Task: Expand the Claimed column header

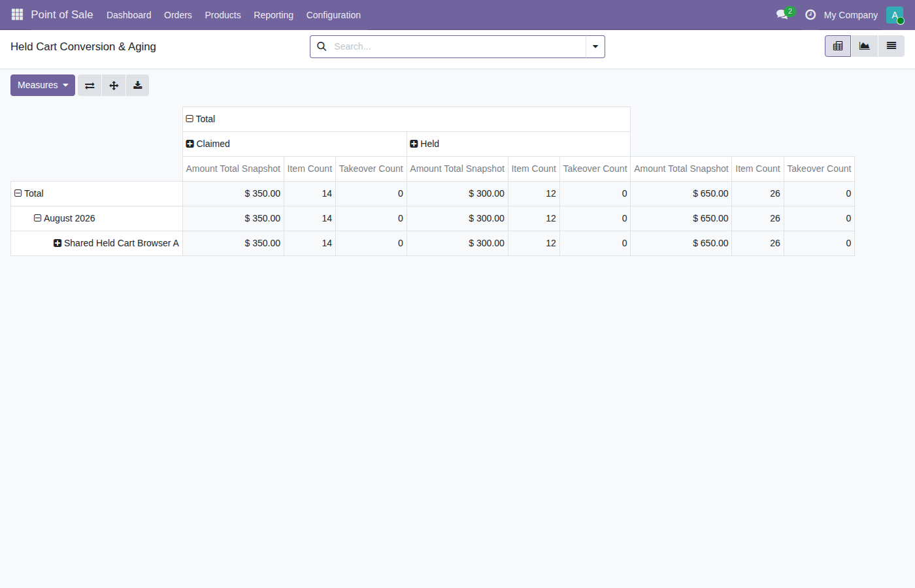Action: (x=208, y=144)
